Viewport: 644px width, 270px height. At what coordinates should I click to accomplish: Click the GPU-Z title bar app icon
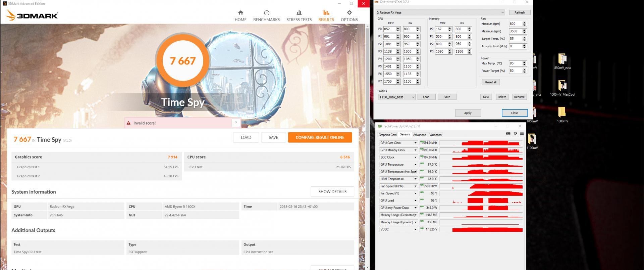[380, 126]
